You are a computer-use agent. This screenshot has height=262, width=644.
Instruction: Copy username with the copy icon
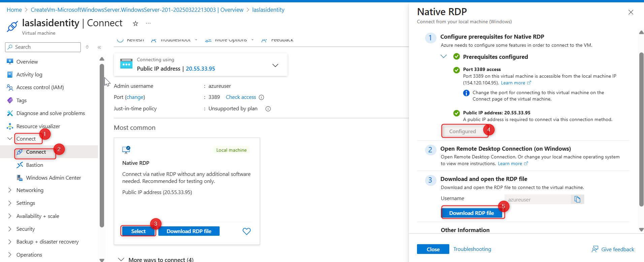[x=577, y=199]
